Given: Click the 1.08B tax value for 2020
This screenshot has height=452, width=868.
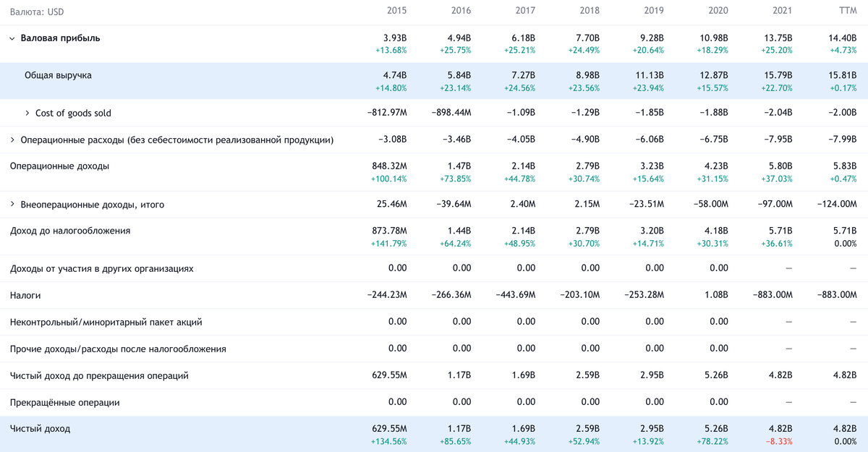Looking at the screenshot, I should pos(717,295).
